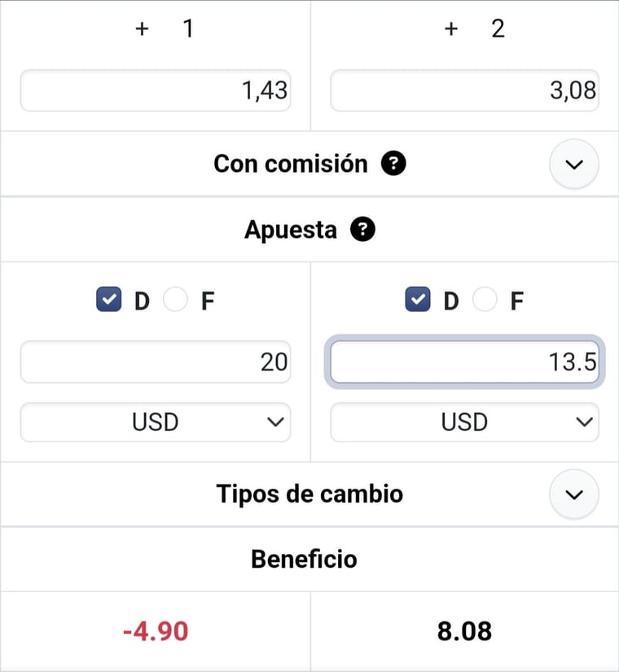Click the odds field showing 1,43
This screenshot has width=619, height=672.
coord(156,90)
